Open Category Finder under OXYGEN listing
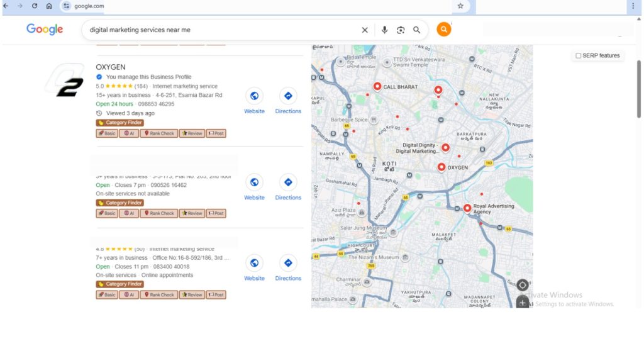Viewport: 644px width, 363px height. pyautogui.click(x=119, y=123)
